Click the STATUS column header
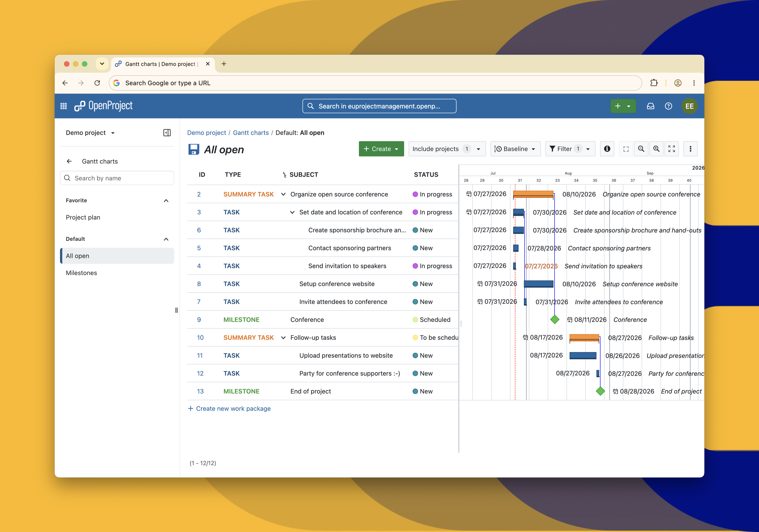 tap(426, 175)
